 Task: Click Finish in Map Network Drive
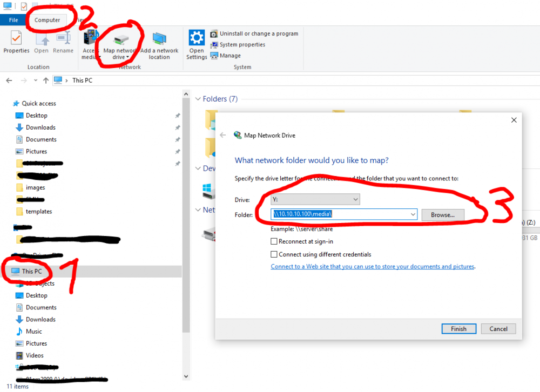coord(458,329)
